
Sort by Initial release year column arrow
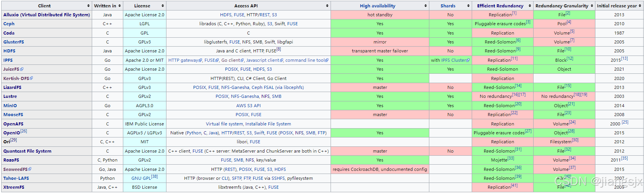[x=640, y=6]
